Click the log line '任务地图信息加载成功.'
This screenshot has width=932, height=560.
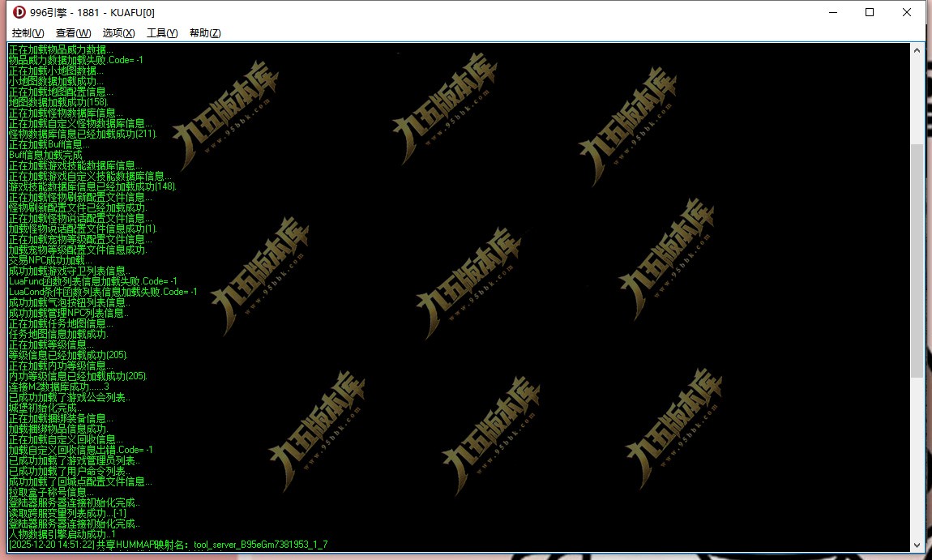[x=58, y=335]
